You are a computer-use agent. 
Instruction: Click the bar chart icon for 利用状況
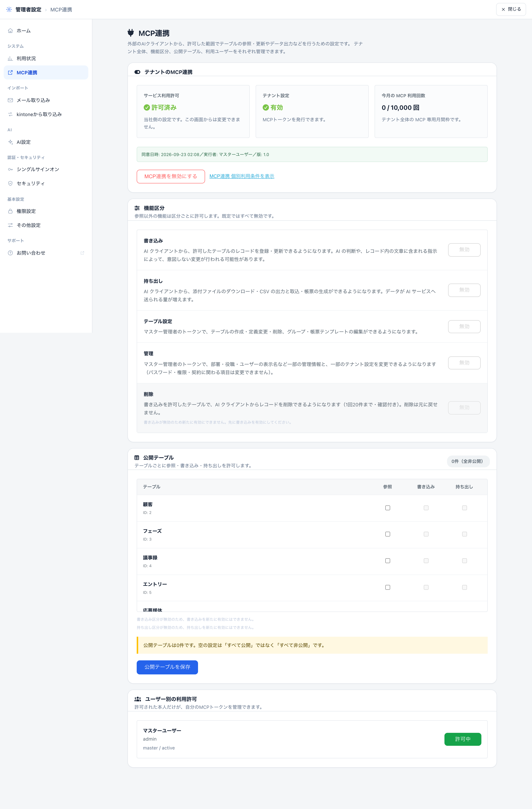[10, 58]
